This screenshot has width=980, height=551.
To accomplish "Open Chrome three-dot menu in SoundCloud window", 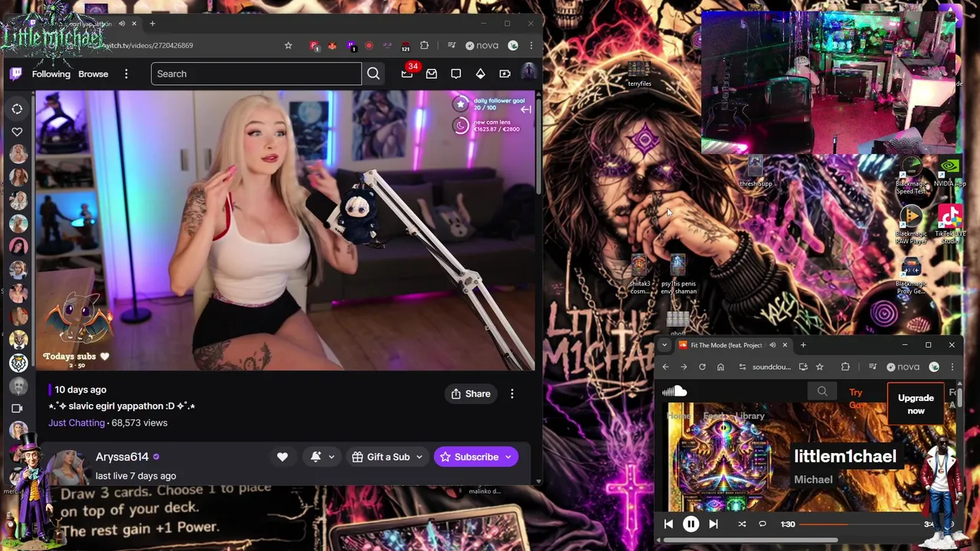I will pyautogui.click(x=952, y=367).
